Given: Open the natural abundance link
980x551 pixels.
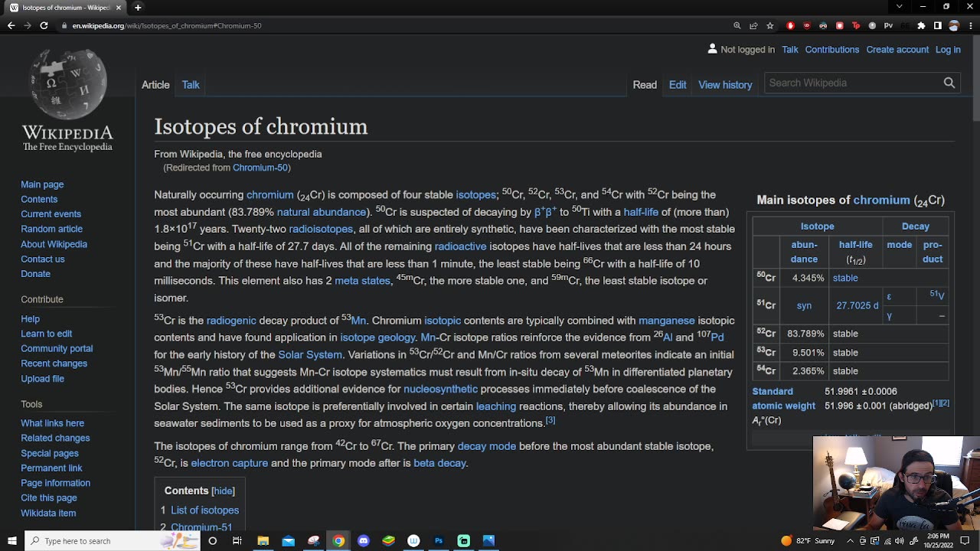Looking at the screenshot, I should (x=322, y=212).
